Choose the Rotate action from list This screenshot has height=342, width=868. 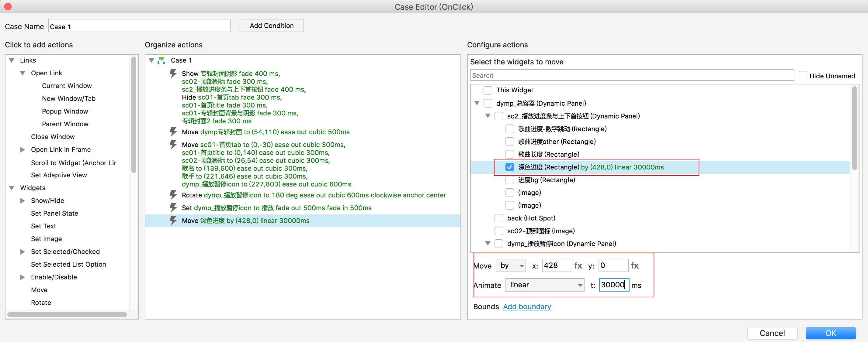[41, 303]
